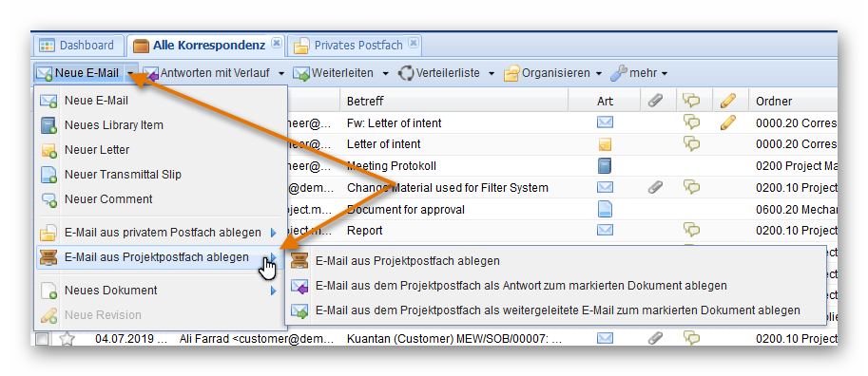Image resolution: width=868 pixels, height=376 pixels.
Task: Click document icon in Document for approval row
Action: coord(605,209)
